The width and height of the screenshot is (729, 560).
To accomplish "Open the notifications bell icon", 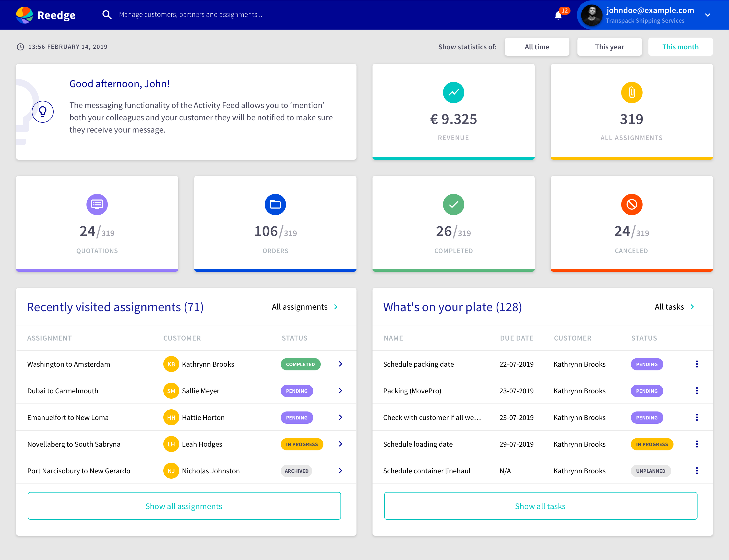I will (558, 15).
